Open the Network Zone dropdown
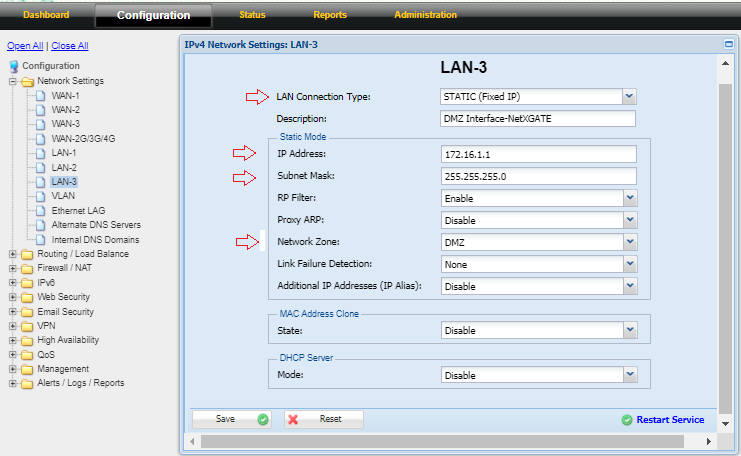The width and height of the screenshot is (741, 456). coord(629,241)
